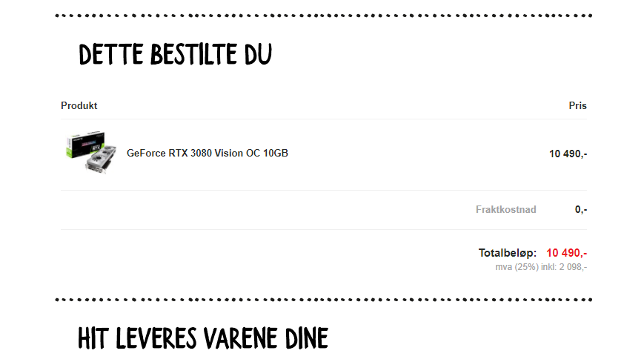Click the dotted divider above HIT LEVERES VARENE DINE
644x362 pixels.
coord(324,300)
